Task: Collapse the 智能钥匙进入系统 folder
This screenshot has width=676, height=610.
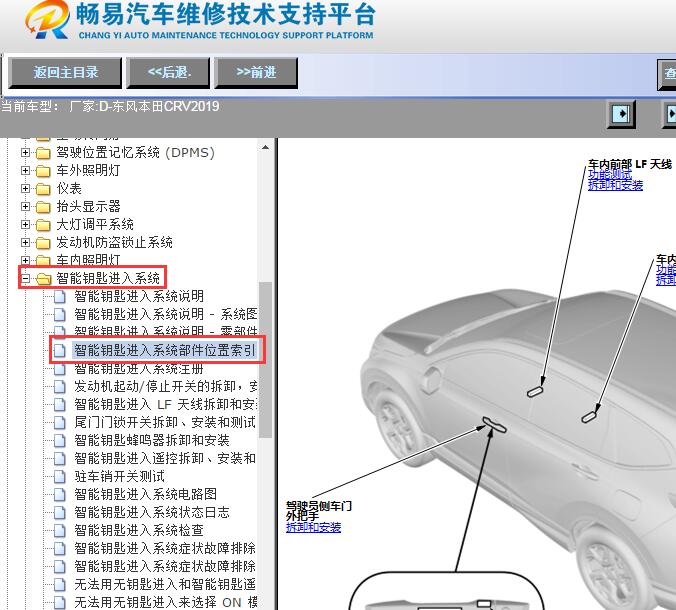Action: pos(25,278)
